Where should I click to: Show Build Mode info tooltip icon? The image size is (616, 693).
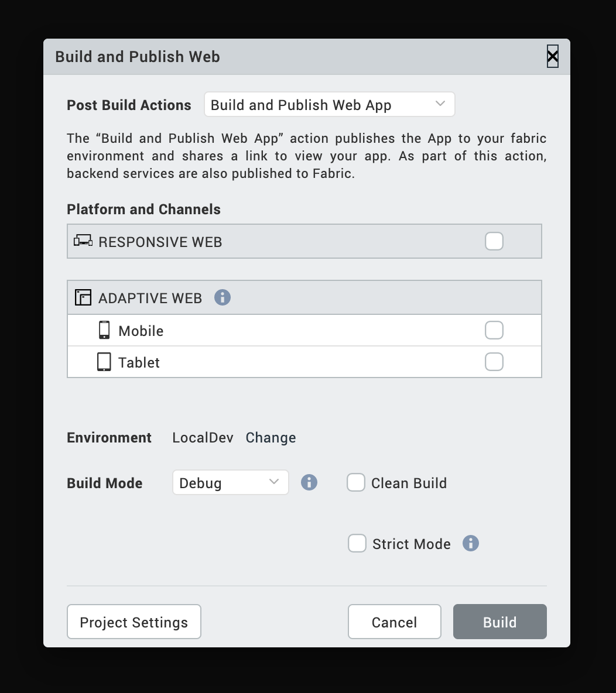tap(309, 482)
